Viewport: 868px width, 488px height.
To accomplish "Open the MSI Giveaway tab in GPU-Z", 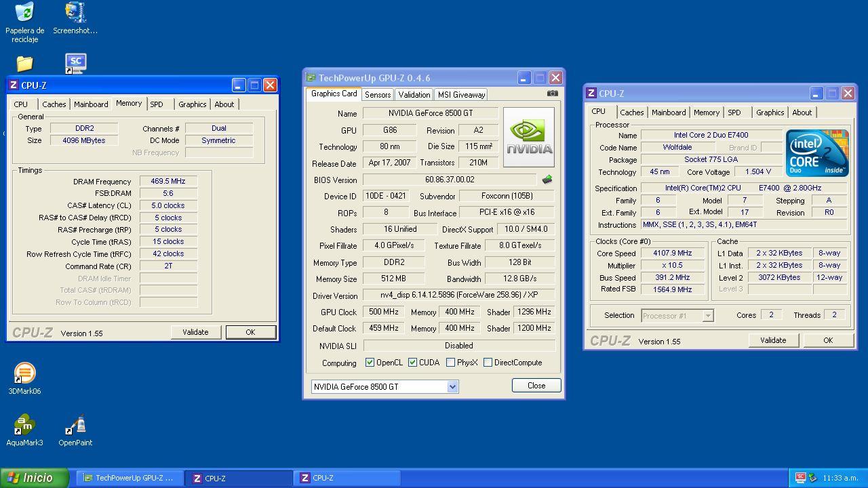I will [x=461, y=95].
